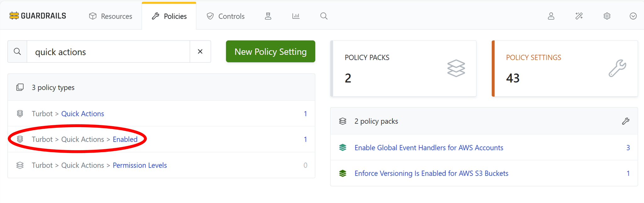Click the copy icon beside 3 policy types
The image size is (644, 203).
click(x=20, y=87)
